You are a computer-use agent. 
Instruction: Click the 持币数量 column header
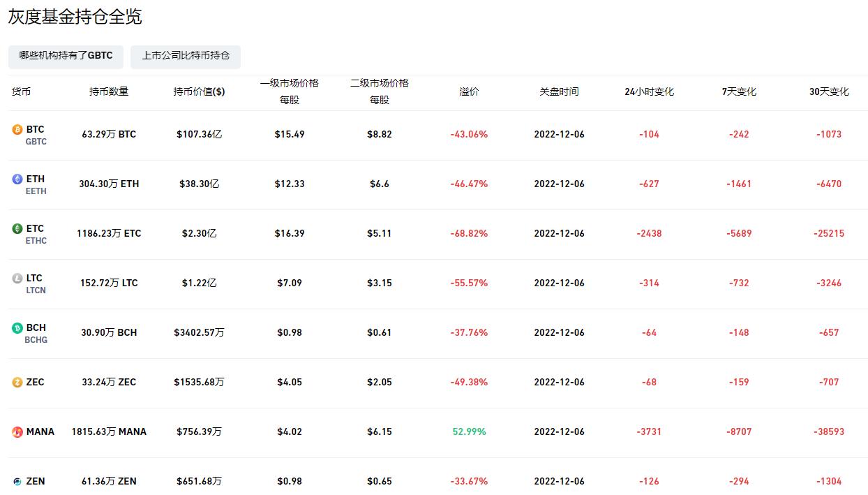pyautogui.click(x=109, y=91)
